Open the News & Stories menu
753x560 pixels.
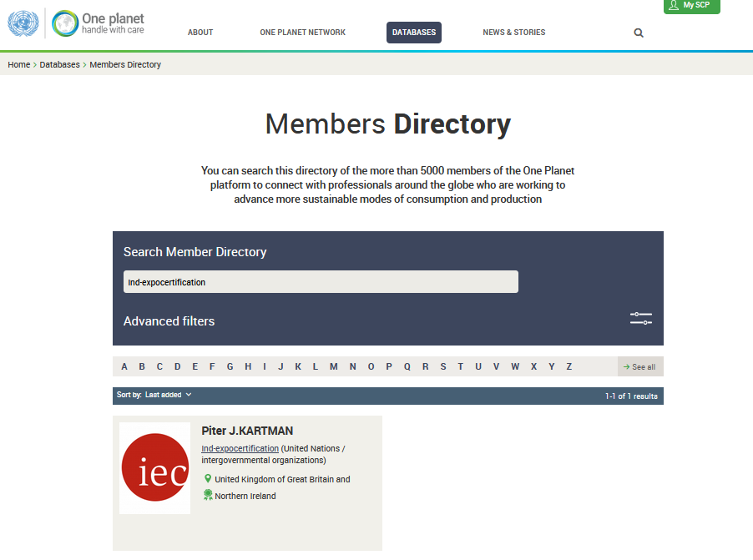click(514, 33)
